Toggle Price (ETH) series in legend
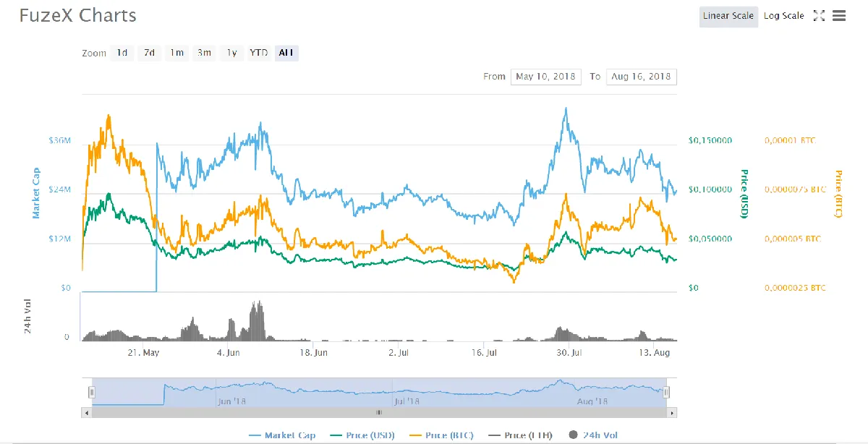Viewport: 868px width, 444px height. click(519, 435)
